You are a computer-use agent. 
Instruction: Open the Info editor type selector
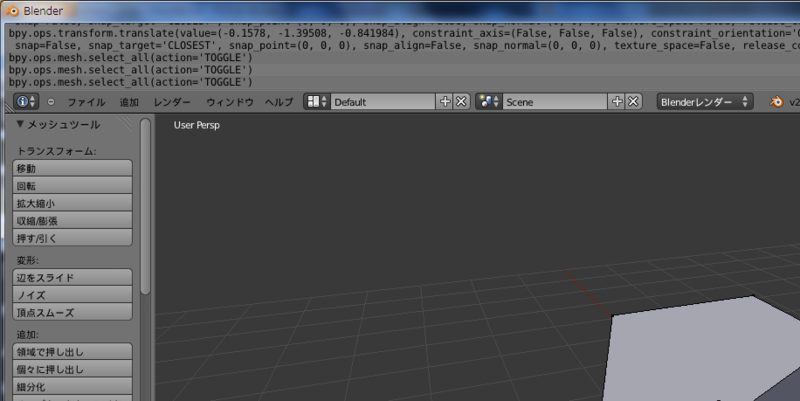[26, 102]
